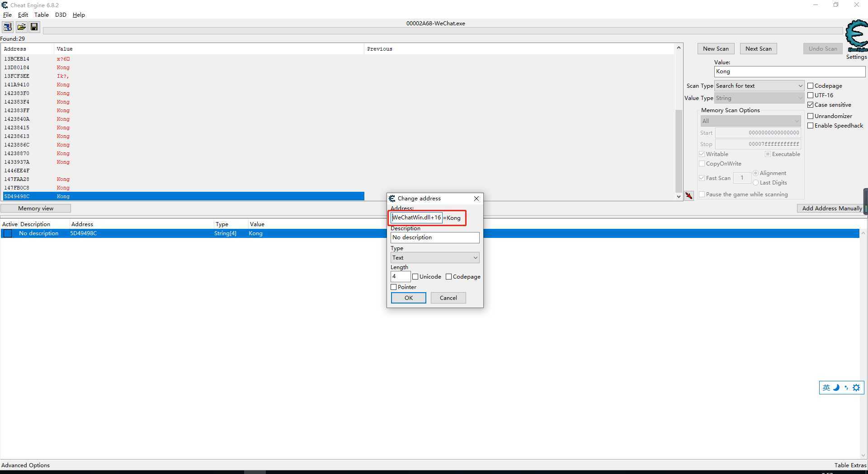Click the red arrow add-to-addresslist icon
868x474 pixels.
pos(689,195)
